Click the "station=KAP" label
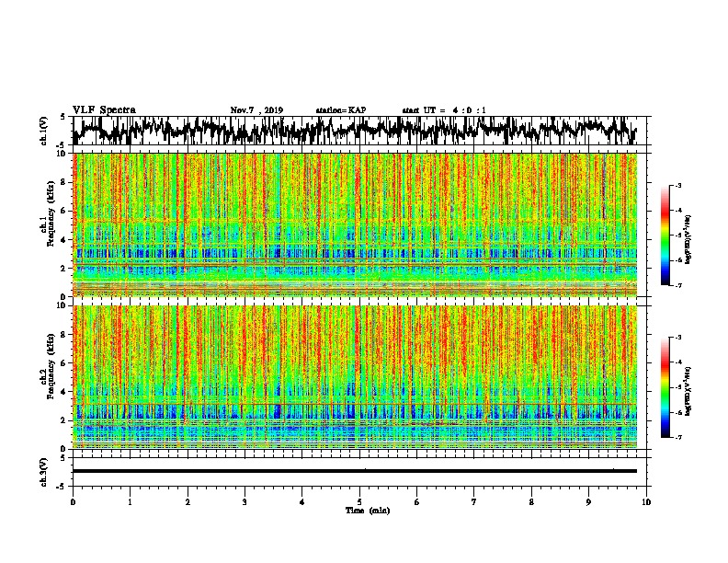 (x=341, y=110)
